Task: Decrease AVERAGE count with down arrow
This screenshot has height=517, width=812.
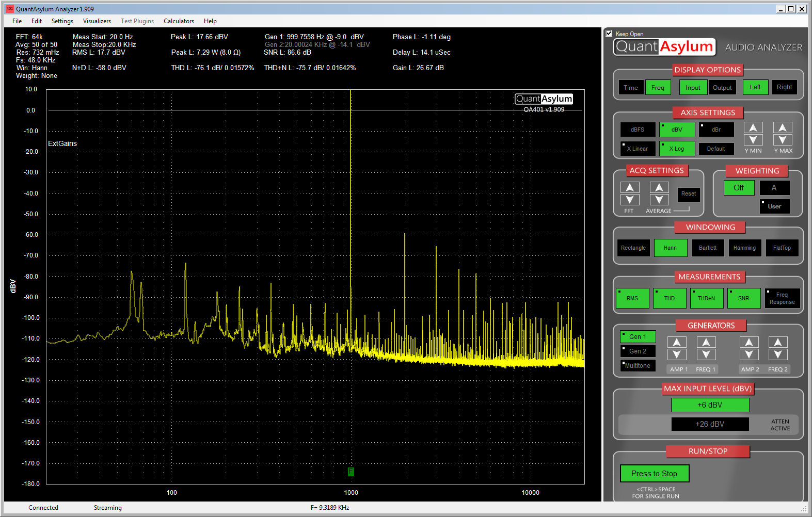Action: [x=659, y=200]
